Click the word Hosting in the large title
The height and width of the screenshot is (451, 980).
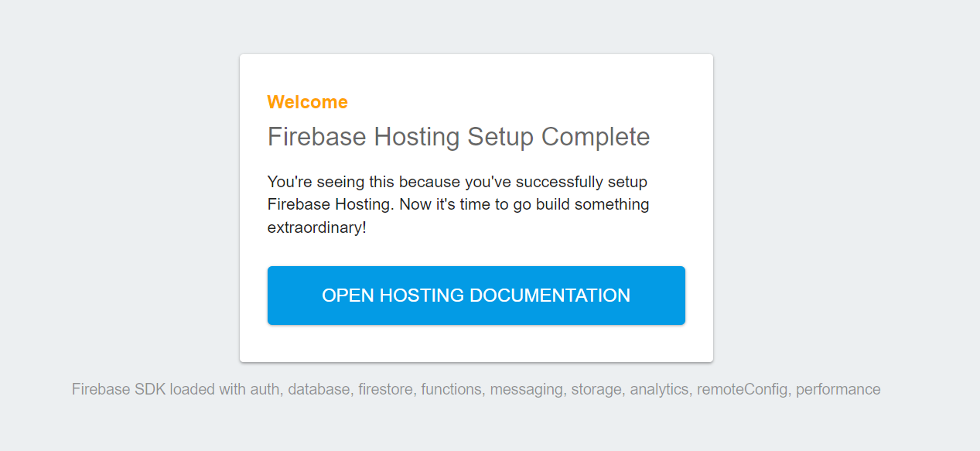coord(418,138)
